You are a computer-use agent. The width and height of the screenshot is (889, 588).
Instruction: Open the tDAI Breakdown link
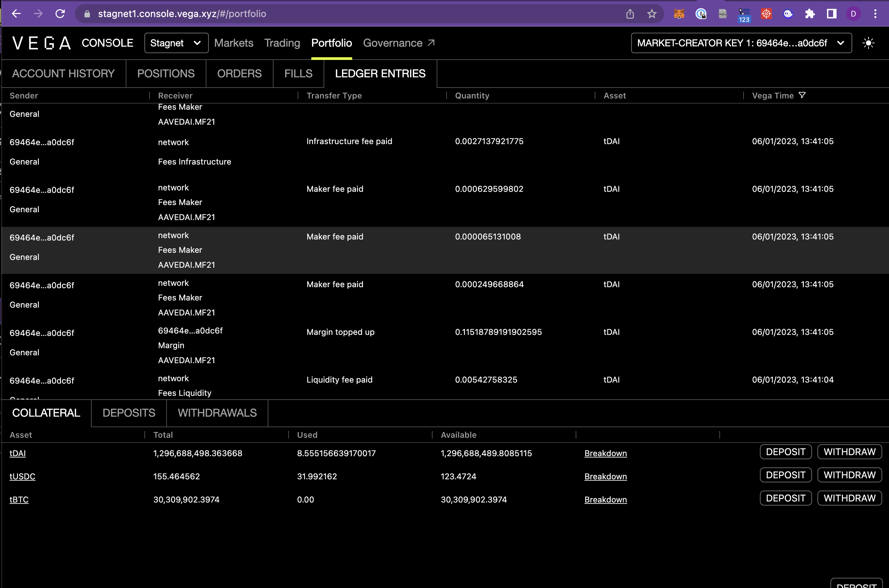tap(605, 453)
